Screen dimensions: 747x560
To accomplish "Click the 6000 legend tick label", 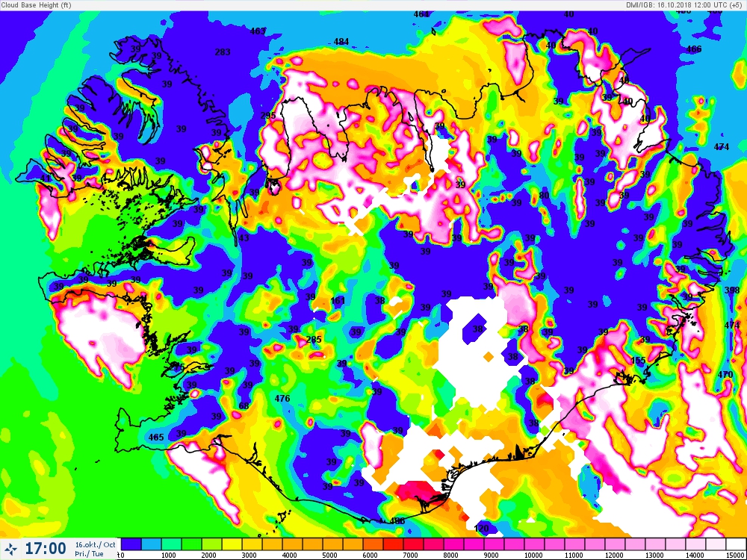I will [x=371, y=556].
